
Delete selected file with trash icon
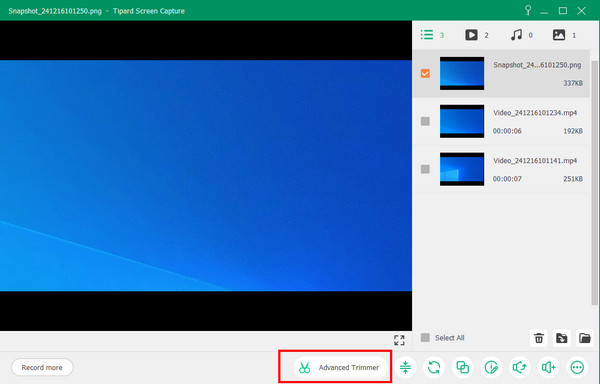tap(539, 338)
